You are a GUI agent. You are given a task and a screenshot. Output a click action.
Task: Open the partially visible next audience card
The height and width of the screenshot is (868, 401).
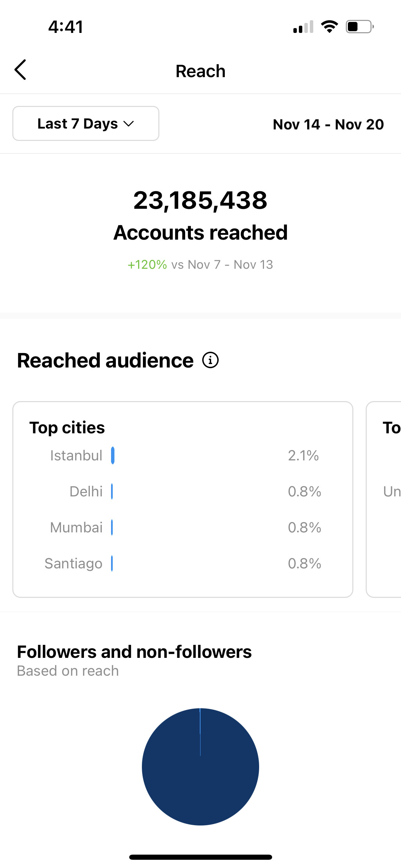pyautogui.click(x=384, y=499)
